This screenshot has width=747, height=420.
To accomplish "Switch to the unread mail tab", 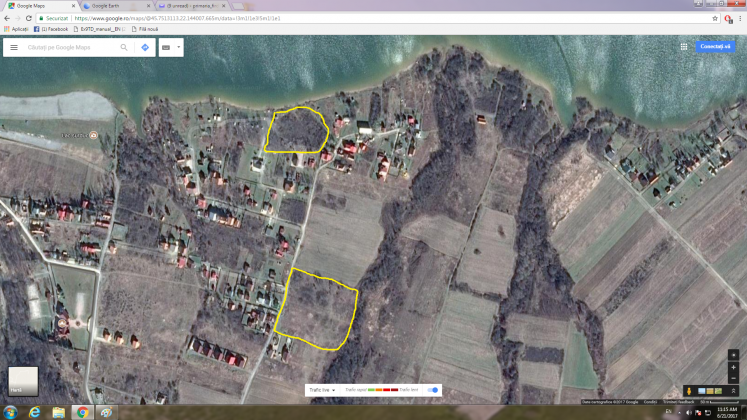I will pyautogui.click(x=190, y=6).
